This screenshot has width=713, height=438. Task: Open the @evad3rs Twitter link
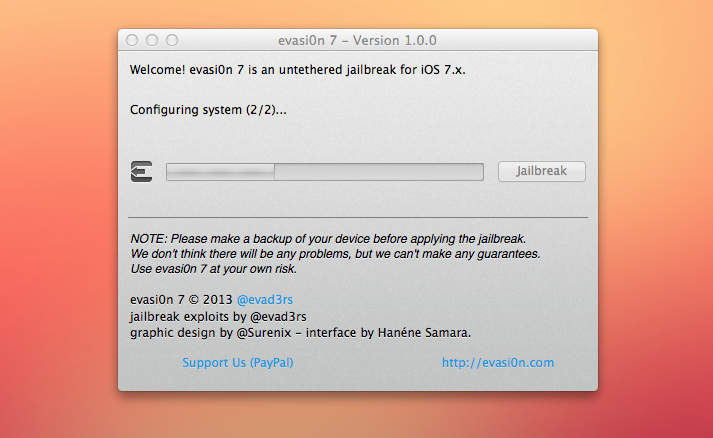coord(265,300)
